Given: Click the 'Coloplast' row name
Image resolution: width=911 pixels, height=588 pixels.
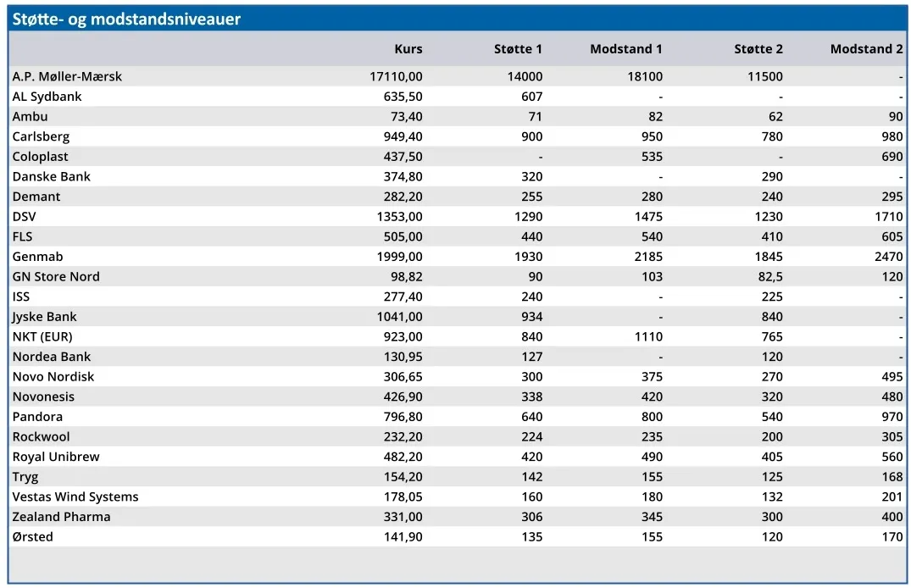Looking at the screenshot, I should tap(40, 156).
